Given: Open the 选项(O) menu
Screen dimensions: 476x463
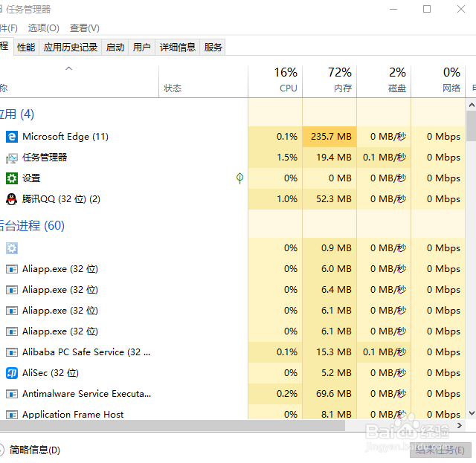Looking at the screenshot, I should (x=43, y=28).
